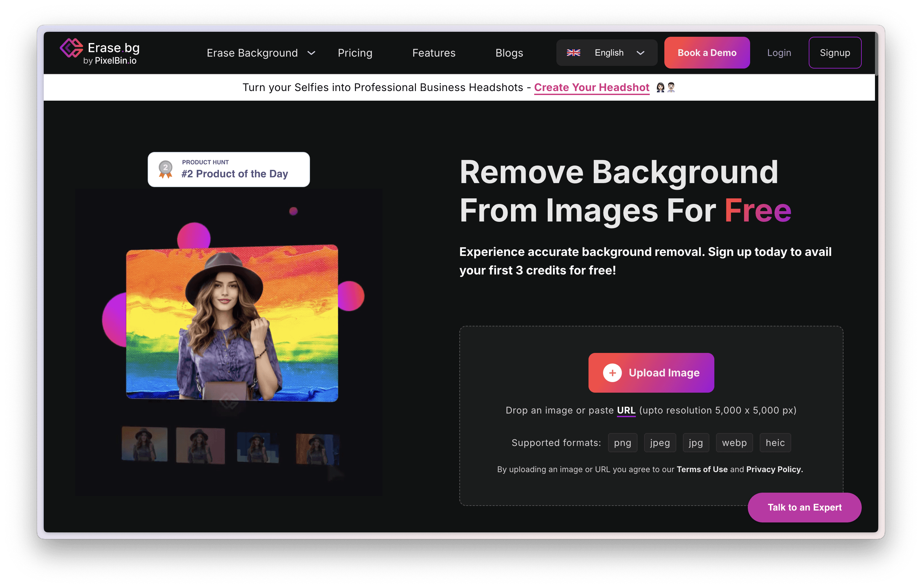Viewport: 922px width, 588px height.
Task: Go to the Features menu item
Action: 434,53
